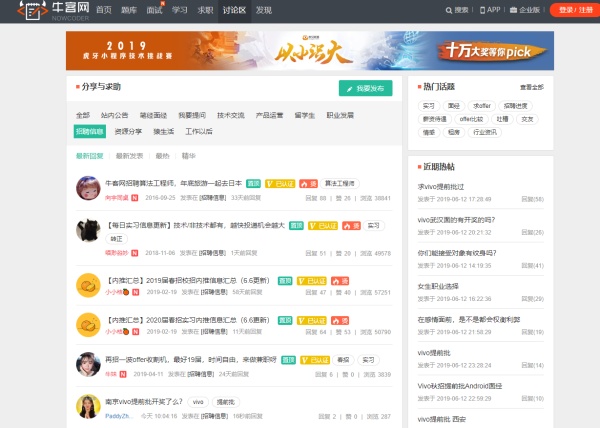600x428 pixels.
Task: Click the 算法工程师 tag on first post
Action: coord(339,184)
